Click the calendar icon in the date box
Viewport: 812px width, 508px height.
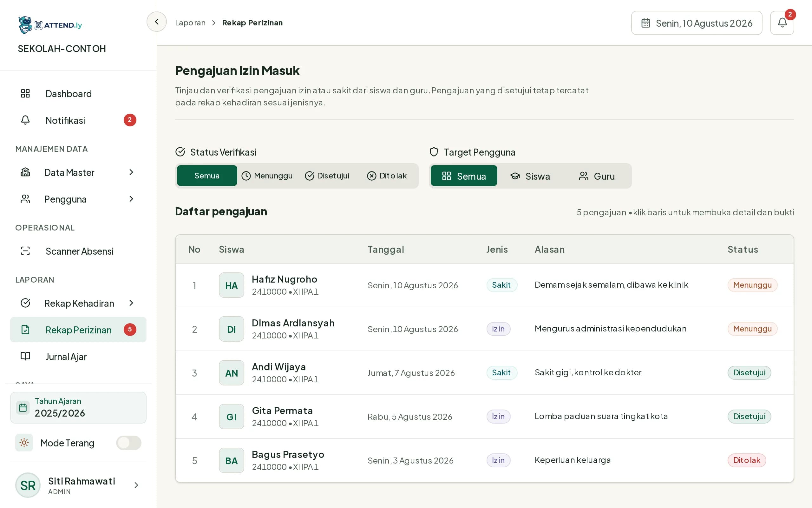pos(645,23)
